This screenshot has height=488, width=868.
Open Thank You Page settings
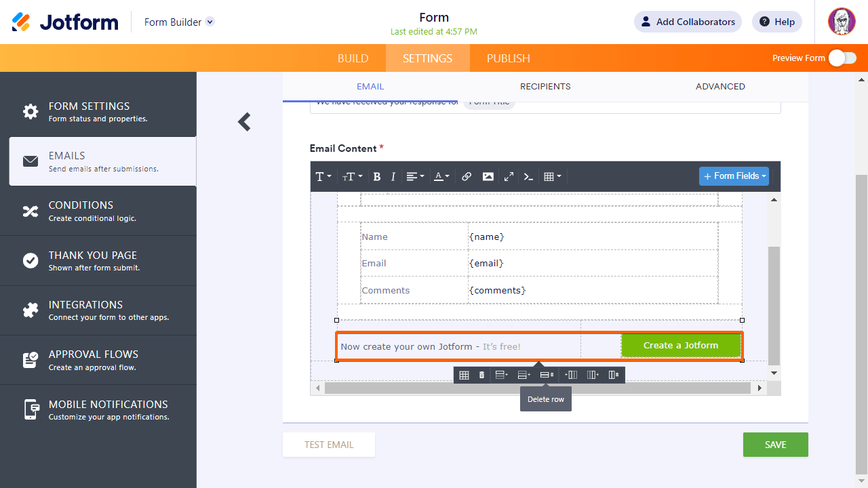coord(98,261)
